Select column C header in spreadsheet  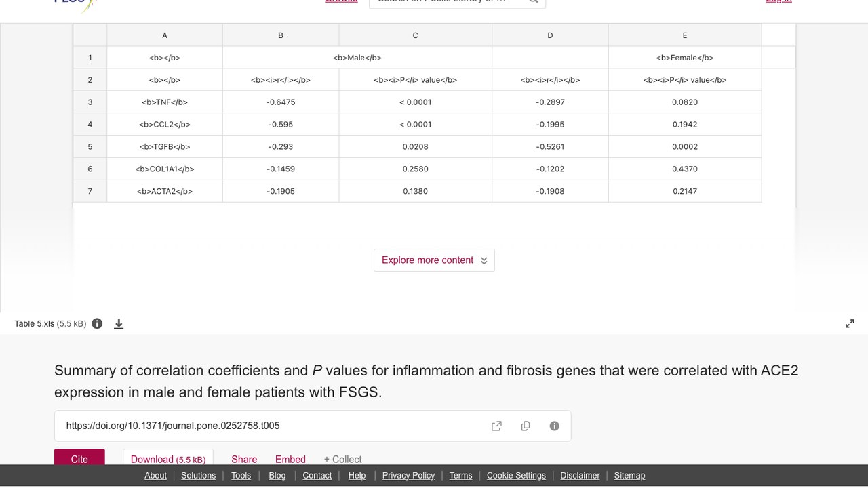click(415, 35)
